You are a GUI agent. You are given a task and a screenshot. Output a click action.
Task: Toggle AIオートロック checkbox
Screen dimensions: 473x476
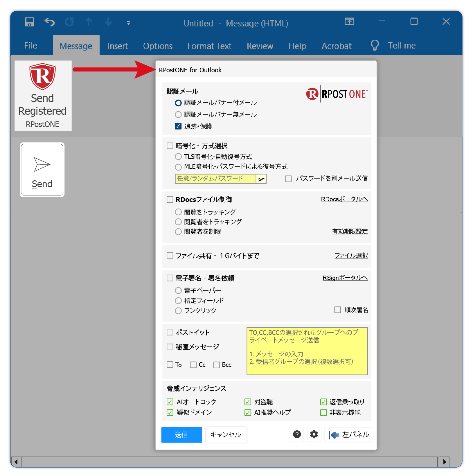pyautogui.click(x=170, y=402)
